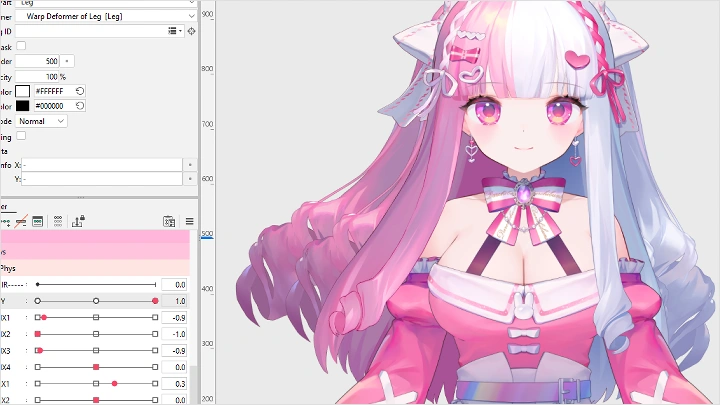The width and height of the screenshot is (720, 405).
Task: Click the small button right of the Y info field
Action: tap(190, 179)
